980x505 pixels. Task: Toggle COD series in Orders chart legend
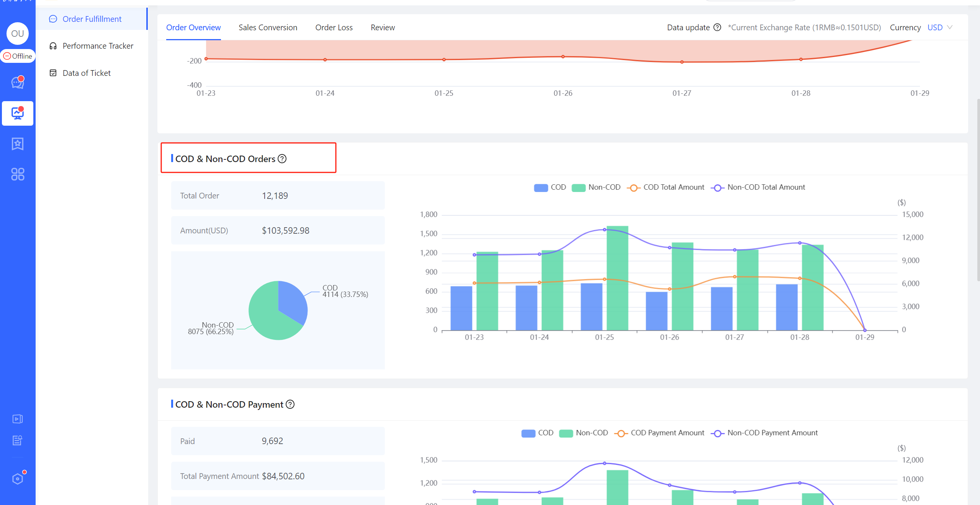550,187
